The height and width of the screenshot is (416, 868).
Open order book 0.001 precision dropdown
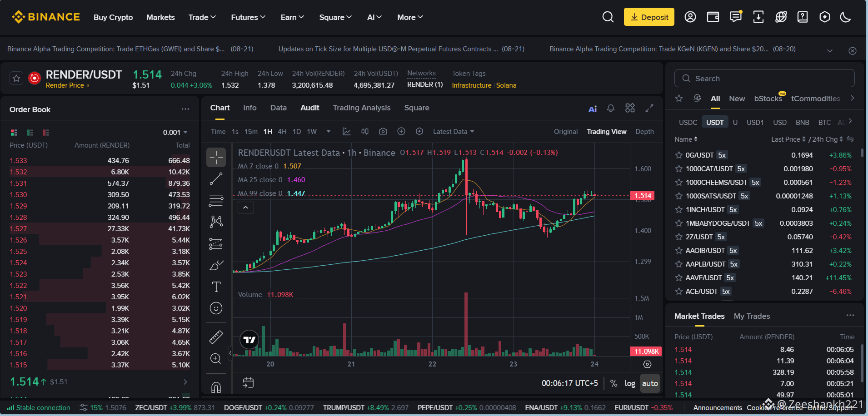point(175,132)
